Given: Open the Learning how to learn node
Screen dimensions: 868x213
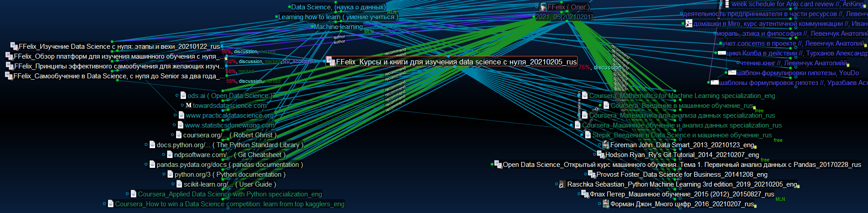Looking at the screenshot, I should [x=338, y=17].
